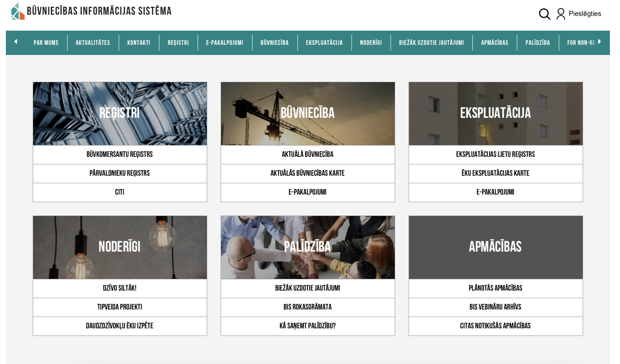Click the Noderīgi light bulbs card image
This screenshot has width=620, height=364.
click(120, 247)
